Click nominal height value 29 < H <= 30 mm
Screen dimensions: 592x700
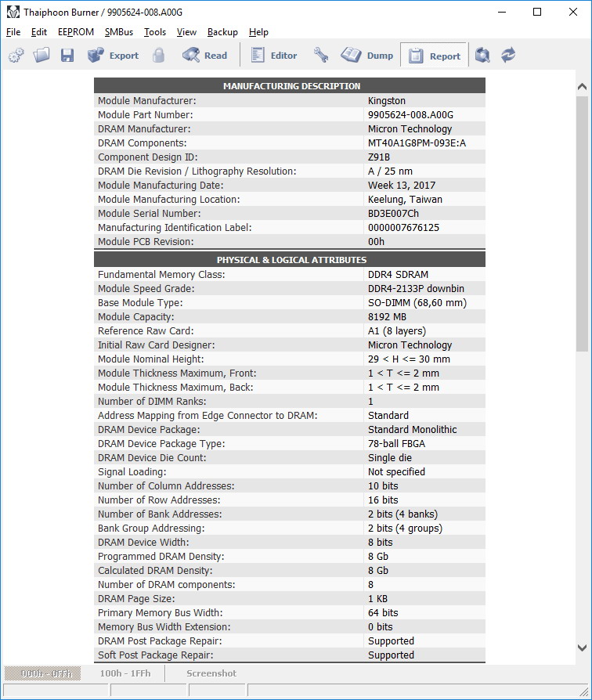click(x=409, y=359)
